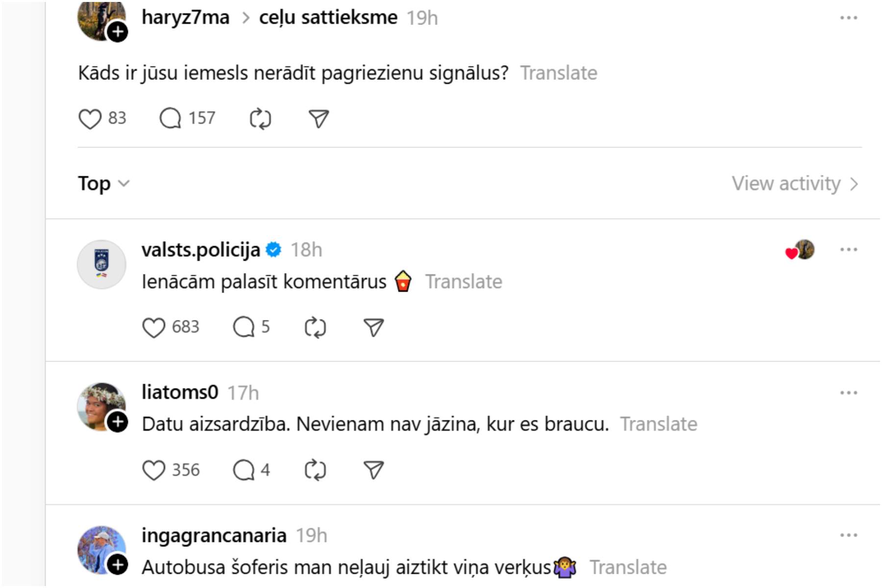Reply to liatoms0's comment
The image size is (882, 588).
244,470
